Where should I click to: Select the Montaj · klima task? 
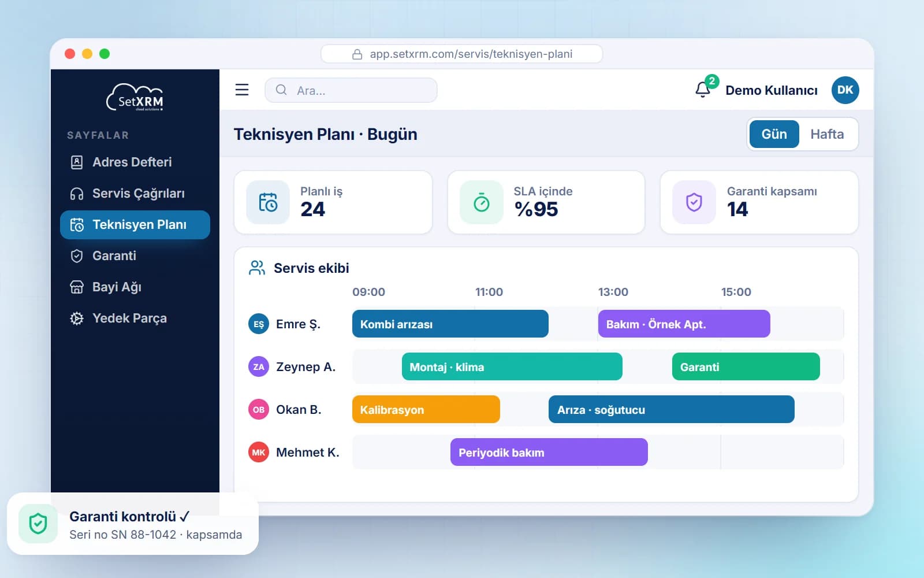pos(512,366)
